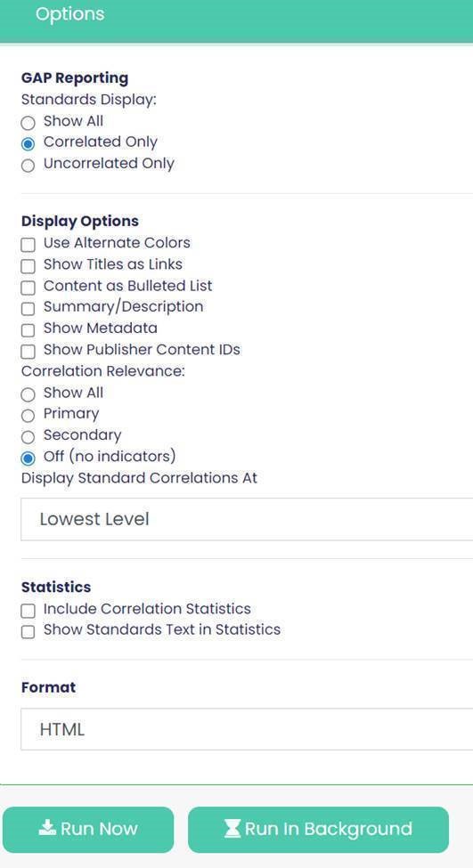Open the Lowest Level dropdown
The height and width of the screenshot is (868, 473).
247,519
